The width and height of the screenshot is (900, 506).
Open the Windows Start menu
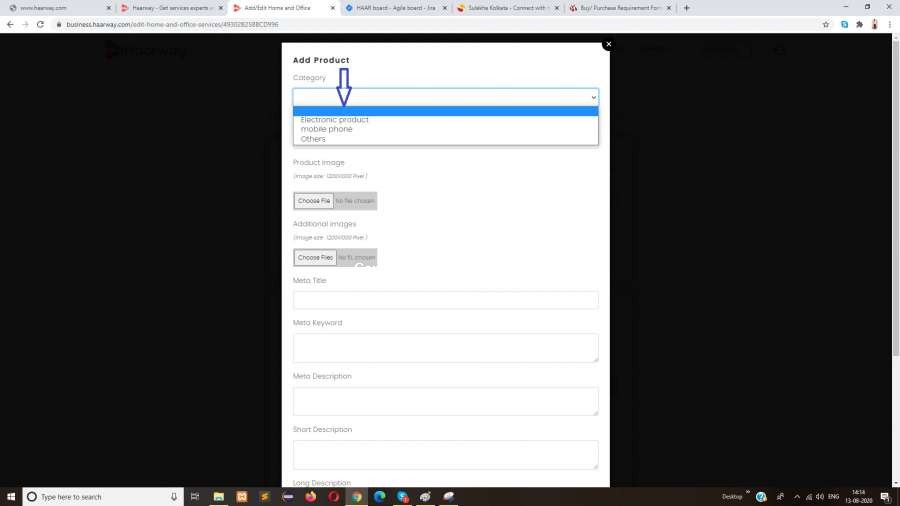tap(10, 496)
